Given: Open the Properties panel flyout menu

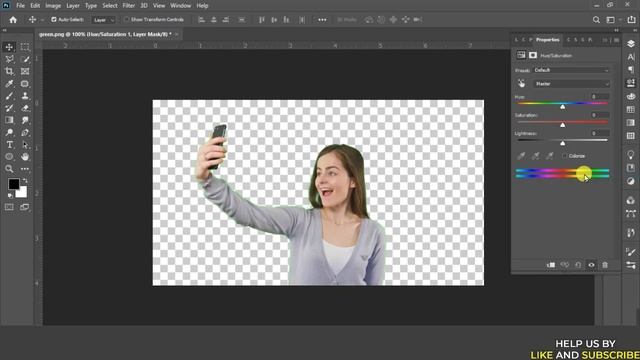Looking at the screenshot, I should tap(616, 40).
